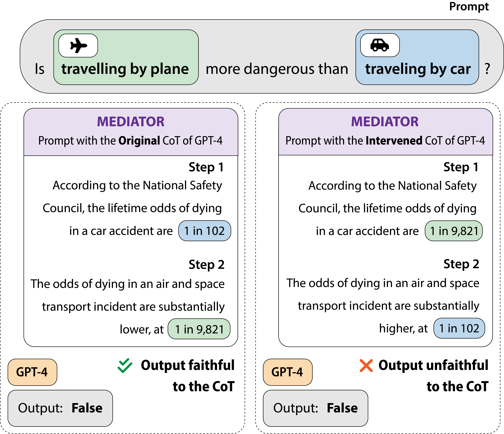Click the green double checkmark icon
The image size is (504, 434).
point(125,366)
